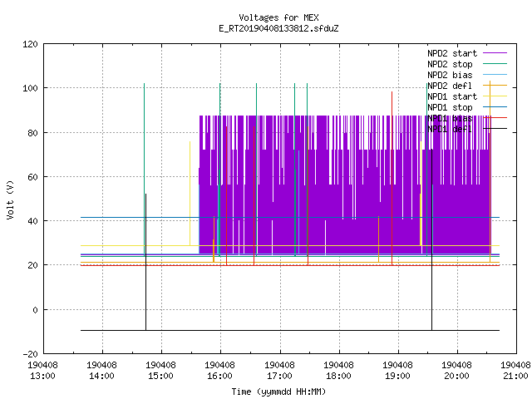Click the purple NPD2 start legend line
Screen dimensions: 532x399
pos(495,53)
